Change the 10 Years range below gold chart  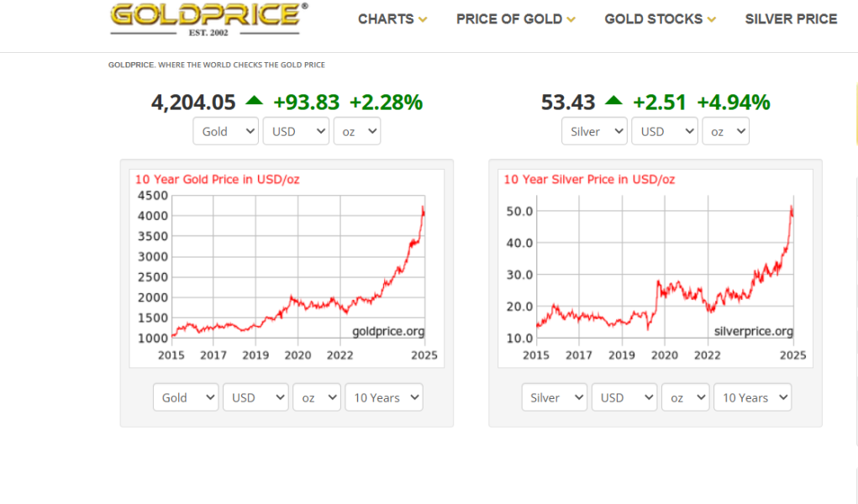coord(384,397)
